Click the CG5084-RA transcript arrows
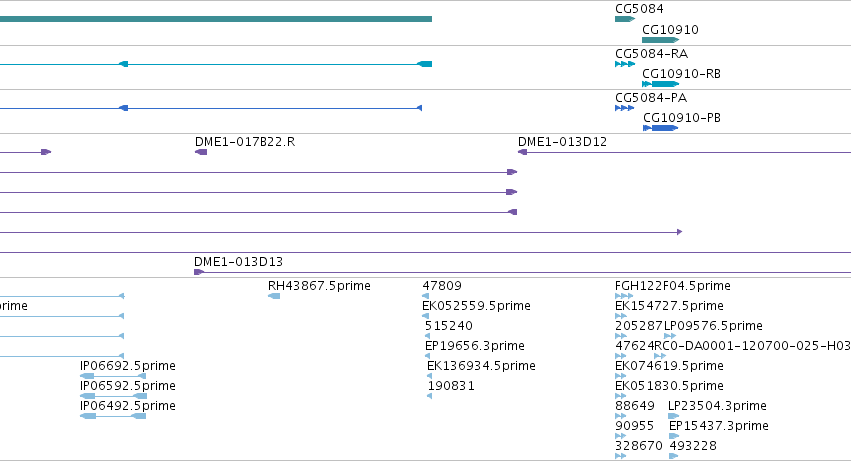 [x=625, y=64]
